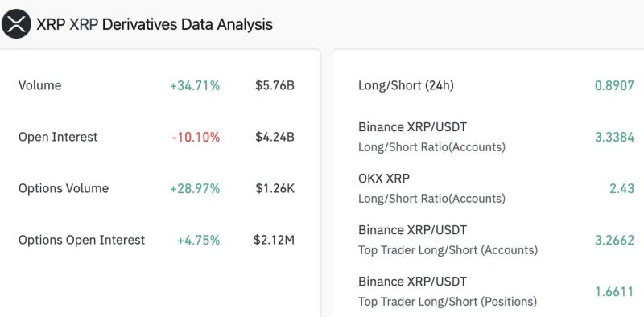Click the 3.3384 Binance accounts ratio

tap(614, 137)
